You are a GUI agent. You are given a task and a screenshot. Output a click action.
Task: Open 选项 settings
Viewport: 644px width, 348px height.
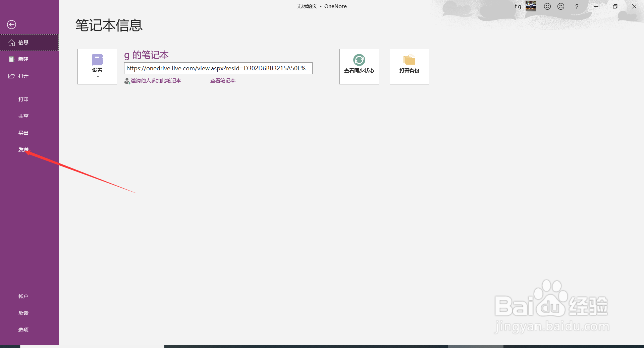[29, 330]
